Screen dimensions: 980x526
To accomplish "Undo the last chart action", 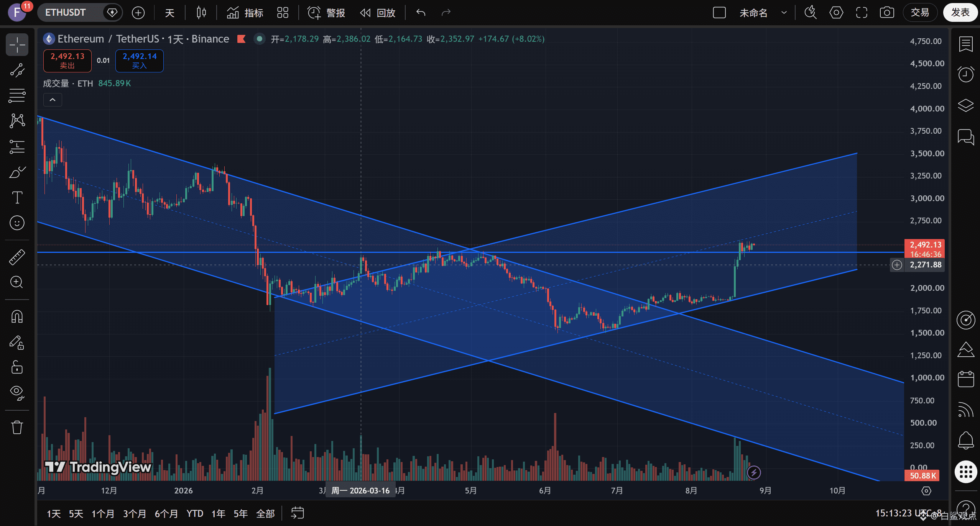I will tap(421, 13).
